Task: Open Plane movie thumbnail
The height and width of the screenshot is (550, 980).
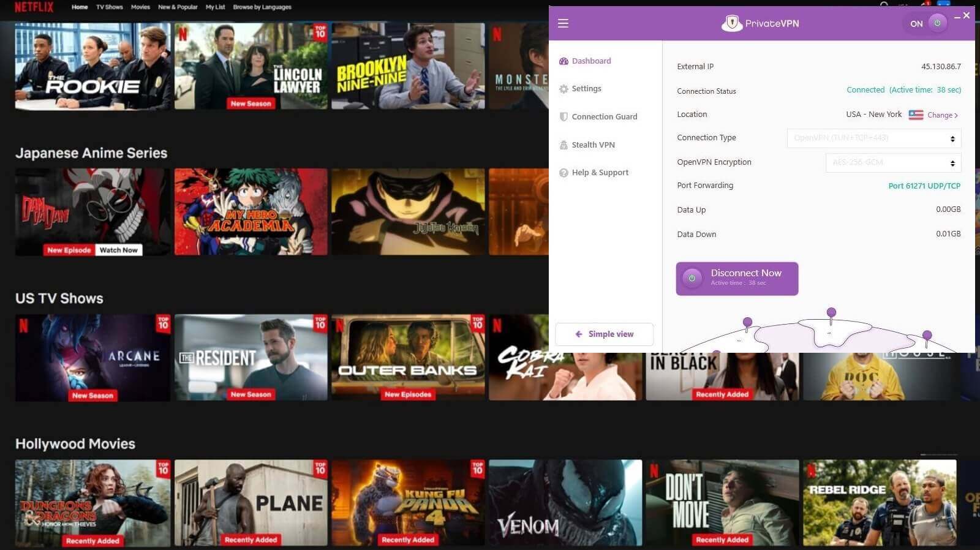Action: coord(251,503)
